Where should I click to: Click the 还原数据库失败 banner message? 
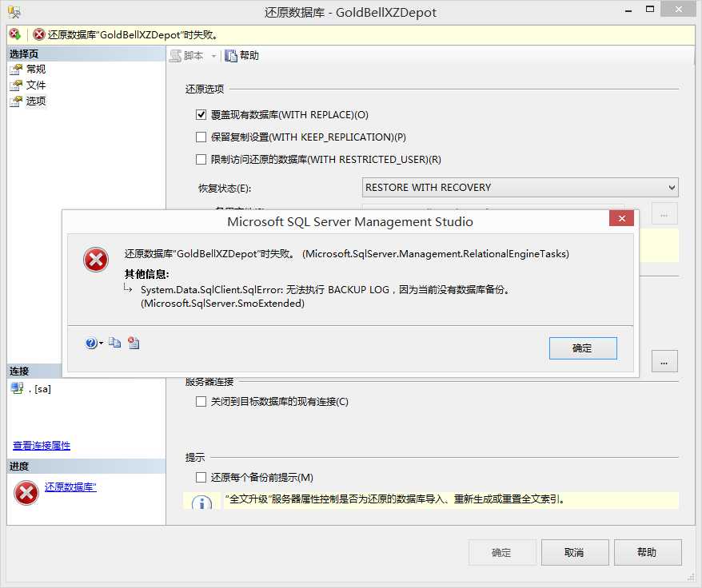(133, 35)
